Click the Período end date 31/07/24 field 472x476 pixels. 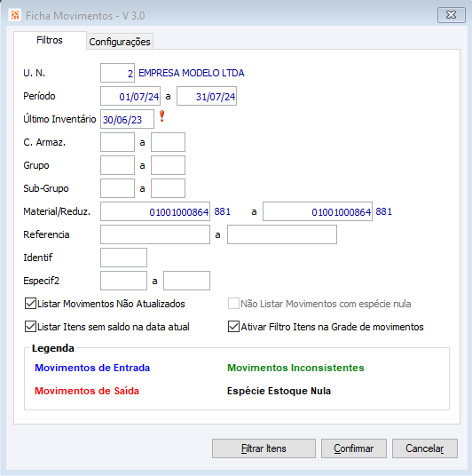pos(207,96)
